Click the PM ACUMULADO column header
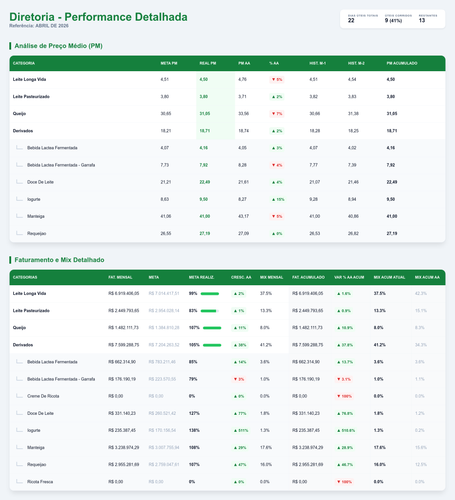Image resolution: width=455 pixels, height=500 pixels. coord(402,63)
